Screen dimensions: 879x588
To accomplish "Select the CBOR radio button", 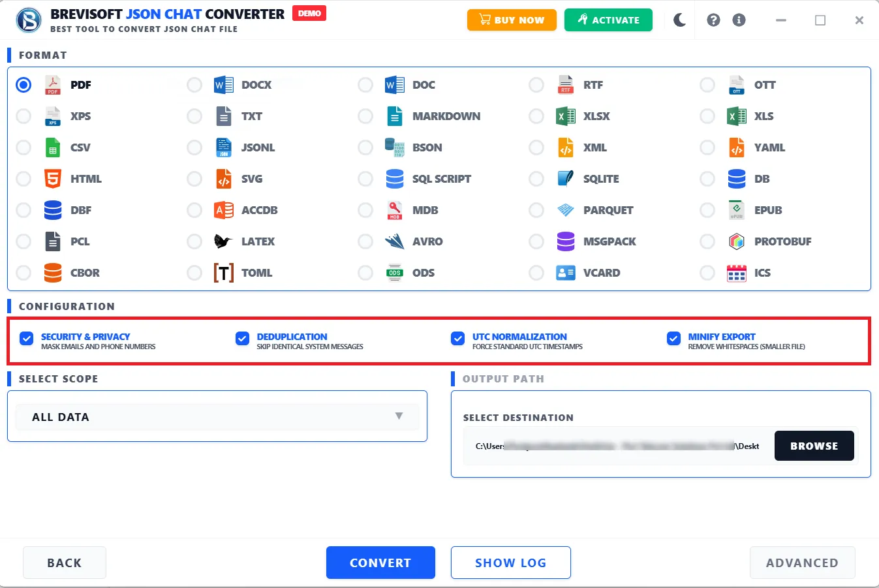I will (x=23, y=273).
